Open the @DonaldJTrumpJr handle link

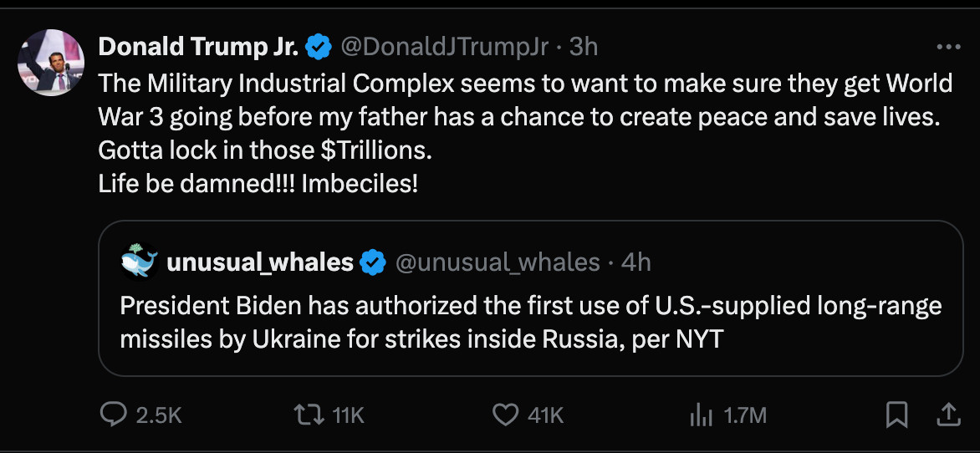point(443,48)
